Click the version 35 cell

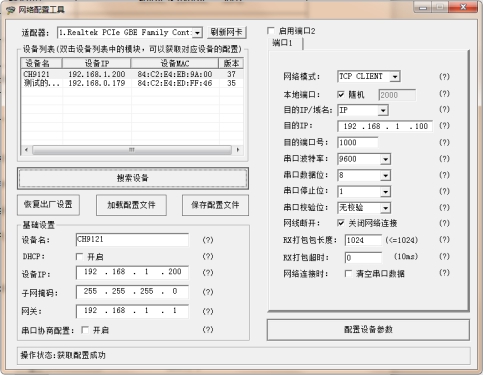point(231,83)
